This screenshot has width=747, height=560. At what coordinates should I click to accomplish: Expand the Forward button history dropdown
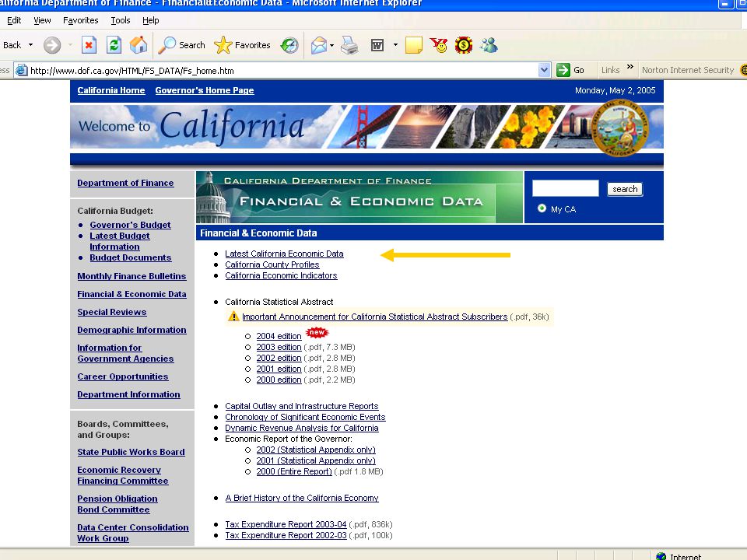coord(71,45)
